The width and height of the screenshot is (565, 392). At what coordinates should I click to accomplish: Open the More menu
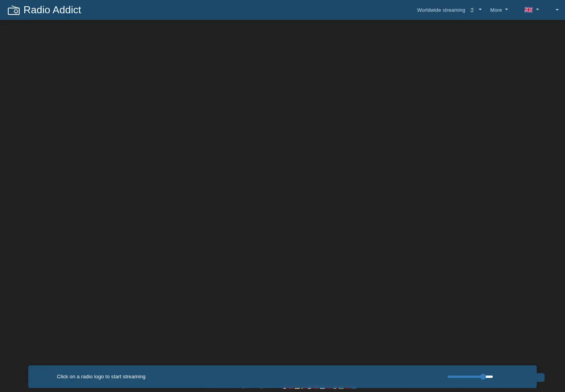(499, 10)
